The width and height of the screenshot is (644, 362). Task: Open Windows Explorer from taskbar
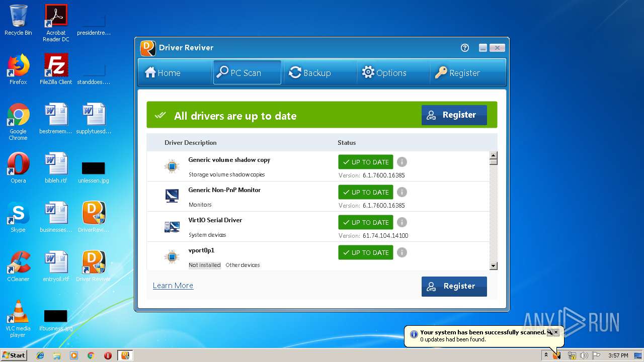pyautogui.click(x=57, y=355)
